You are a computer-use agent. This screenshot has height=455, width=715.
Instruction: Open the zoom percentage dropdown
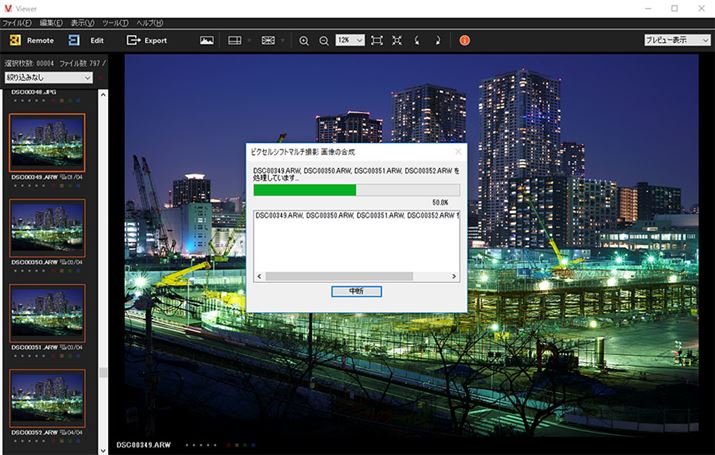(349, 40)
